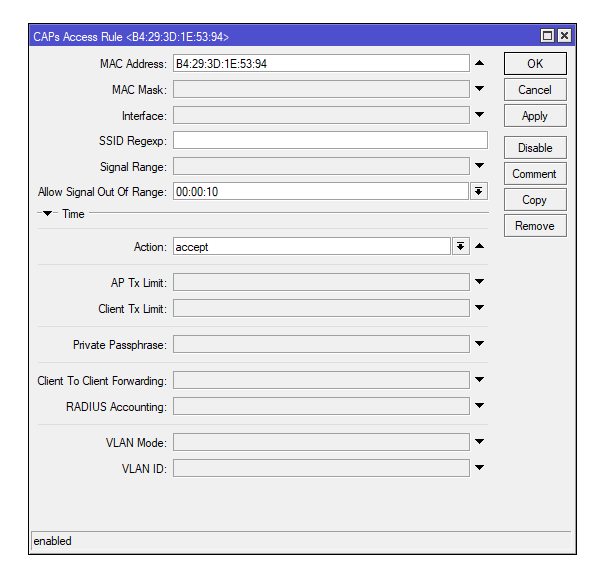
Task: Expand Client To Client Forwarding field
Action: [x=480, y=379]
